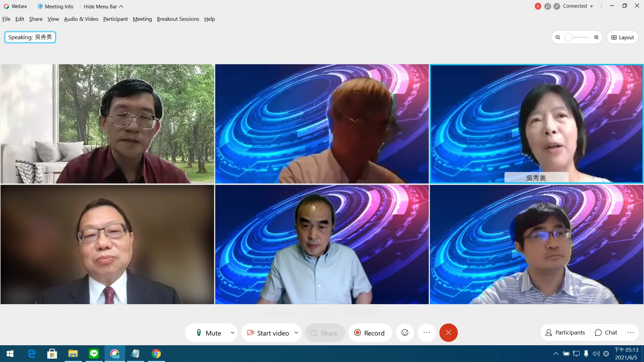The height and width of the screenshot is (362, 644).
Task: Open Layout options
Action: 623,37
